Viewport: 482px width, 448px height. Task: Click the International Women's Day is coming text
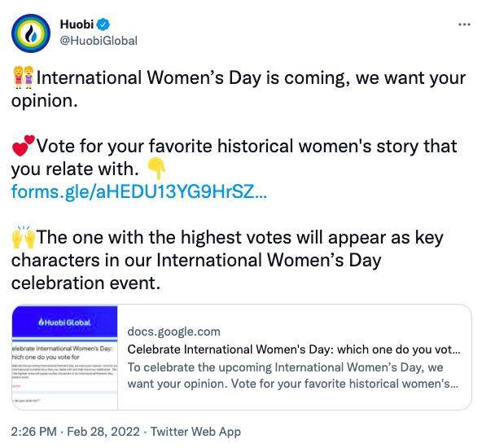(x=239, y=89)
